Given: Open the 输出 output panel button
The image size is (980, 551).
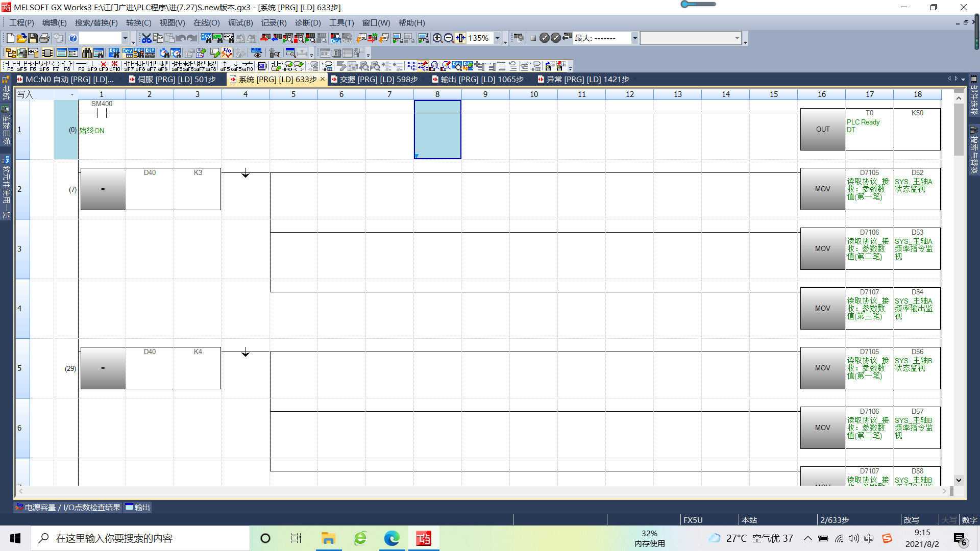Looking at the screenshot, I should tap(138, 507).
